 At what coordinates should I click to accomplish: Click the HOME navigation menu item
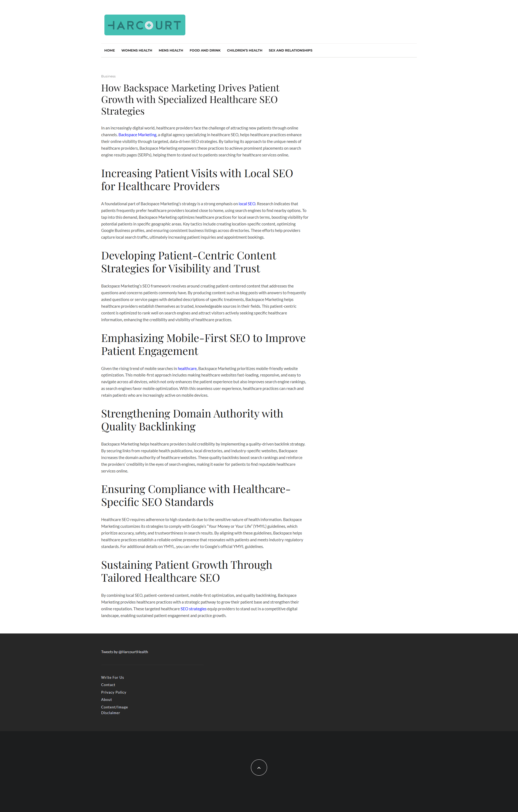[x=109, y=50]
